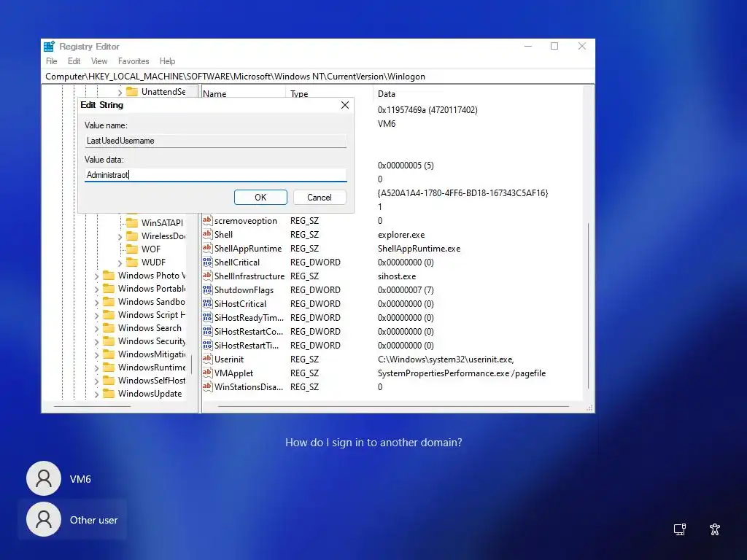Expand the WindowsUpdate tree node
This screenshot has width=747, height=560.
click(97, 394)
